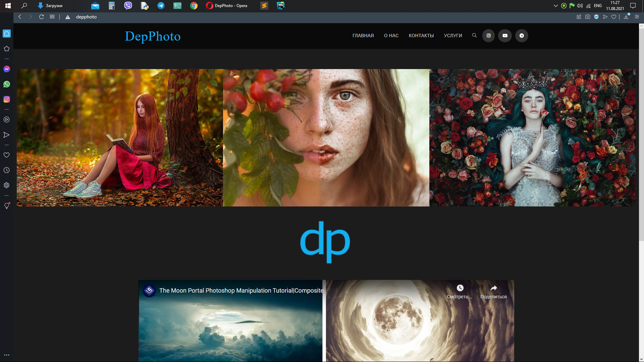
Task: Open WebStorm from Windows taskbar
Action: 281,6
